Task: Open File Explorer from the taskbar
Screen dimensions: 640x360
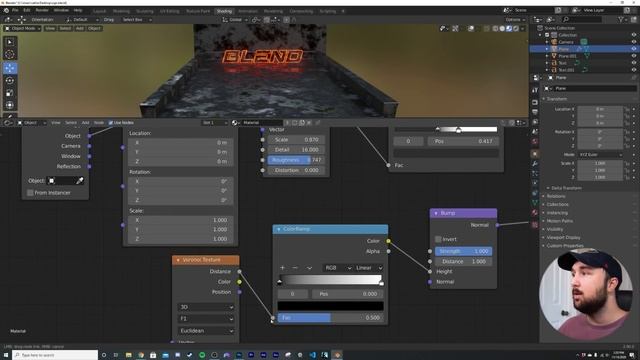Action: (x=129, y=355)
